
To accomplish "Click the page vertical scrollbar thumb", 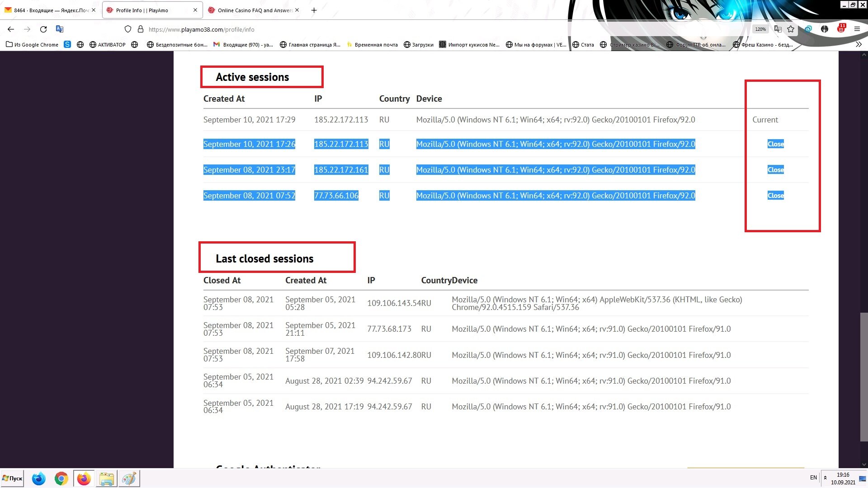I will point(864,376).
